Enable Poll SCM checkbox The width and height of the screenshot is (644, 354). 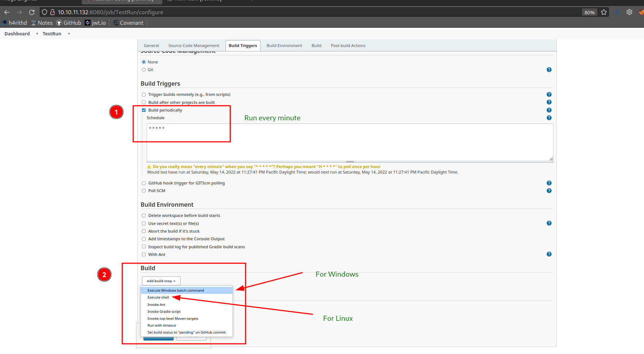[144, 191]
